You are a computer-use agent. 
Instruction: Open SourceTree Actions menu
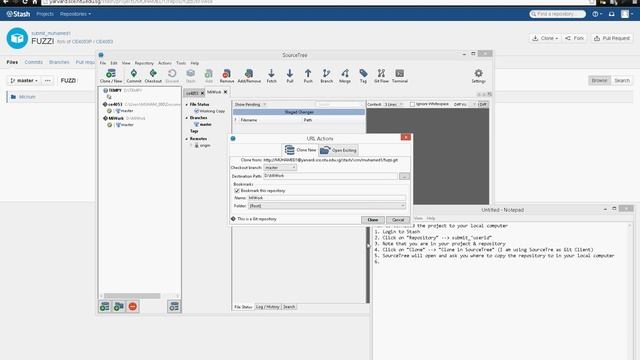(165, 63)
